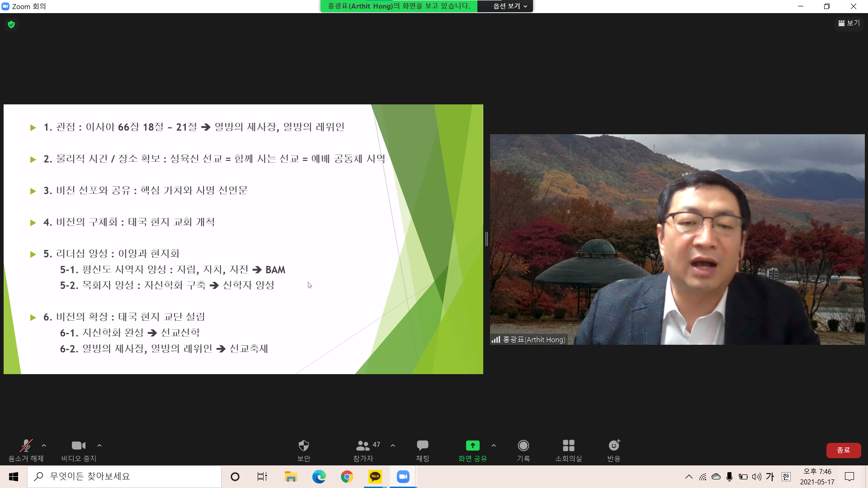The height and width of the screenshot is (488, 868).
Task: Click the red 종료 end meeting button
Action: pos(843,450)
